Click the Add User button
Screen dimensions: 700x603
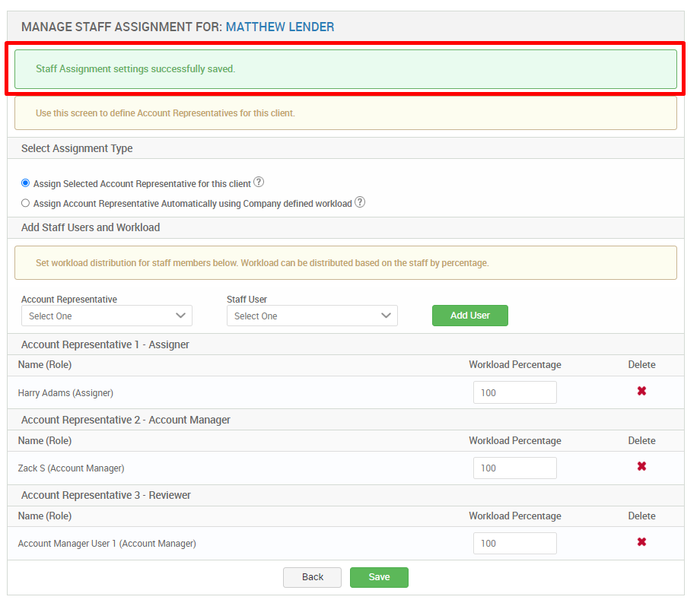pos(469,315)
